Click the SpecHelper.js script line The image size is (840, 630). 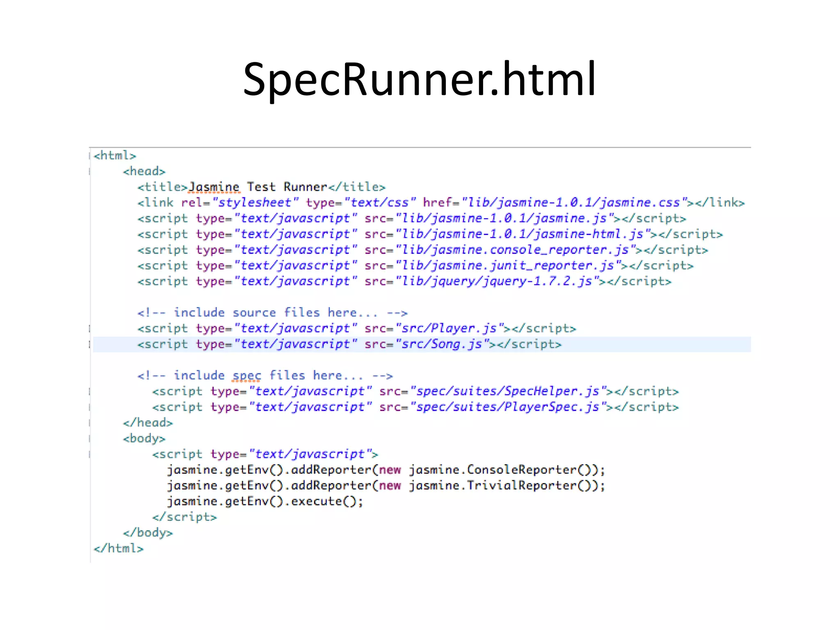pos(415,392)
